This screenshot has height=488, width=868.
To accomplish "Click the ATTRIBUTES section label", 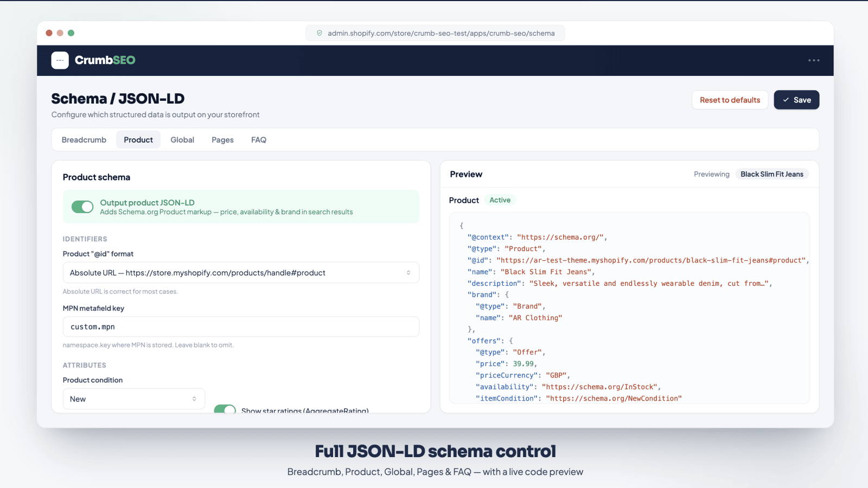I will [x=85, y=365].
